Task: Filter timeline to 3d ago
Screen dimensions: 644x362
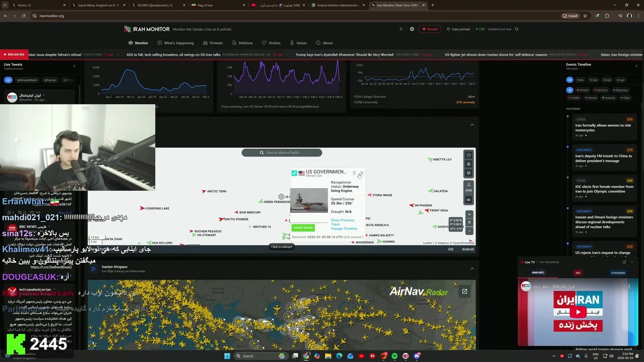Action: (x=620, y=80)
